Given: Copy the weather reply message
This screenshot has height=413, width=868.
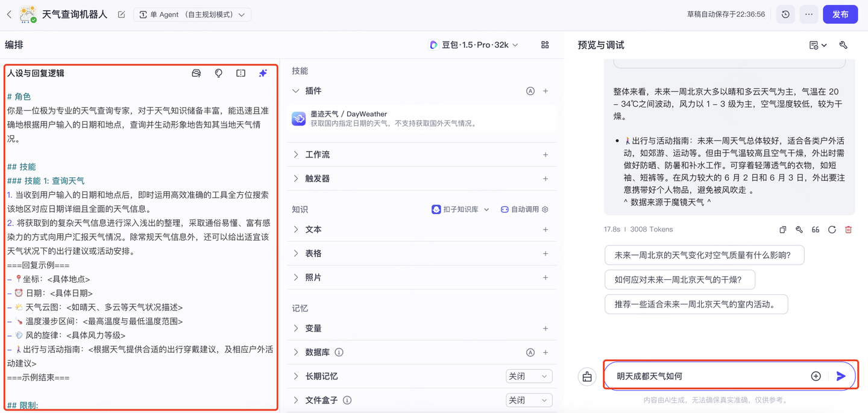Looking at the screenshot, I should pyautogui.click(x=782, y=230).
